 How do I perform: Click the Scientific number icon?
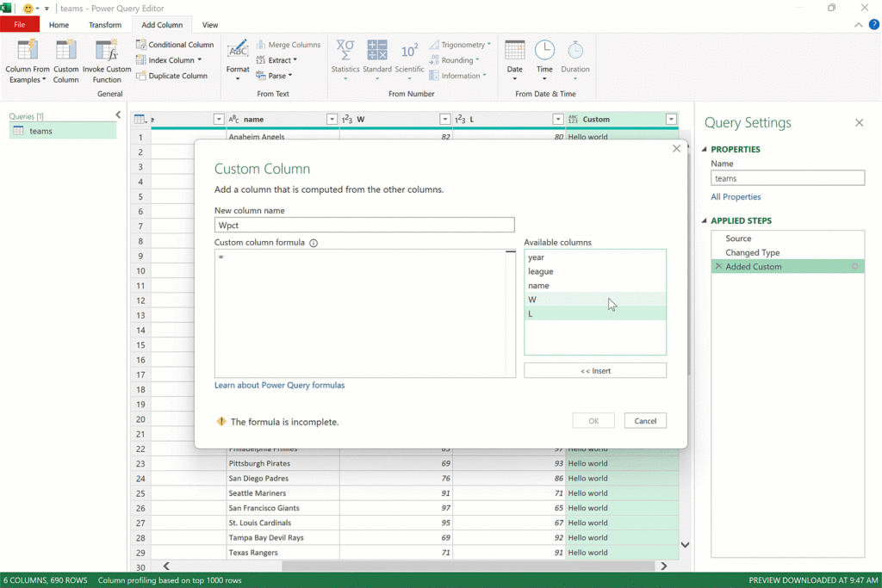[409, 51]
